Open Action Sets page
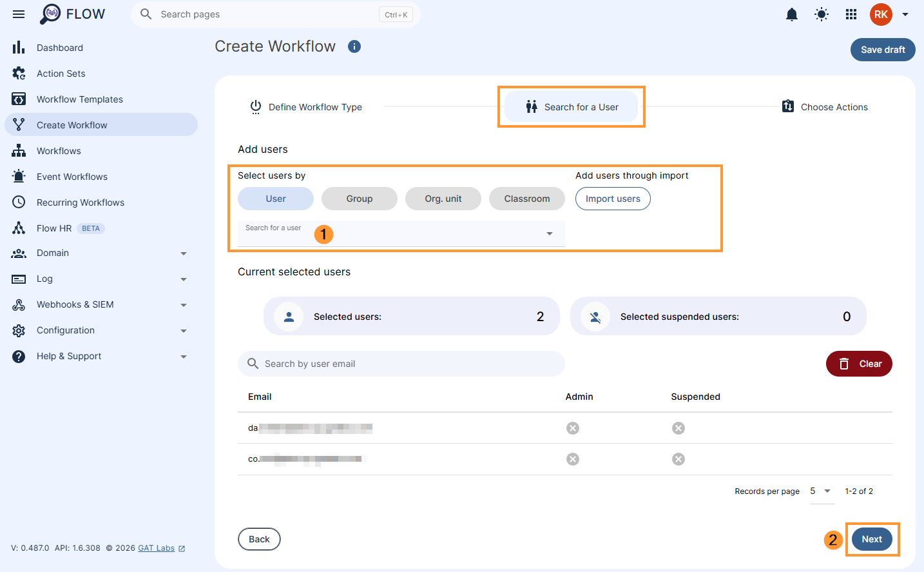This screenshot has height=572, width=924. click(x=101, y=74)
